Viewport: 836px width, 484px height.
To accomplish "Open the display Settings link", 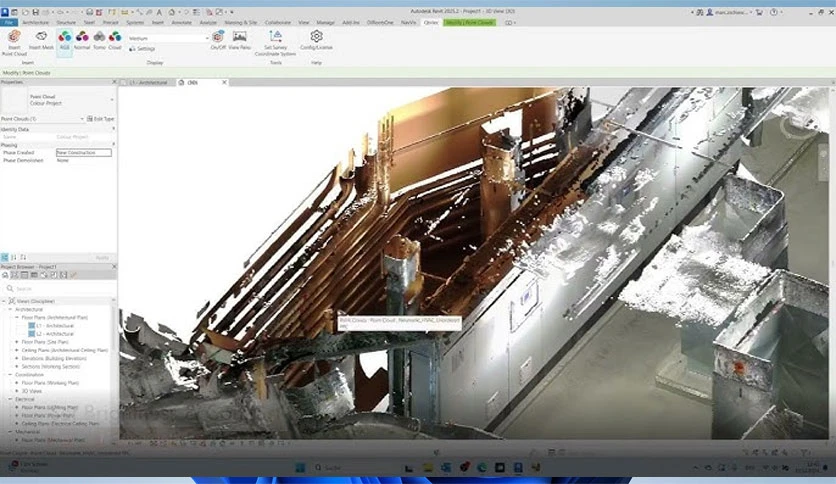I will (x=142, y=49).
